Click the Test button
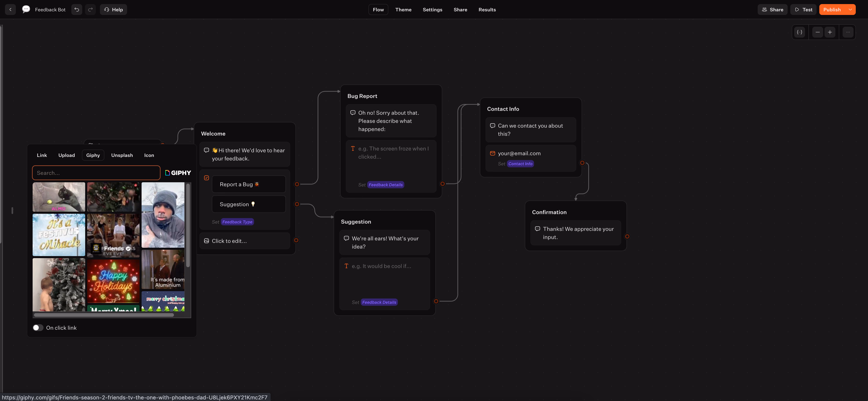 [803, 10]
